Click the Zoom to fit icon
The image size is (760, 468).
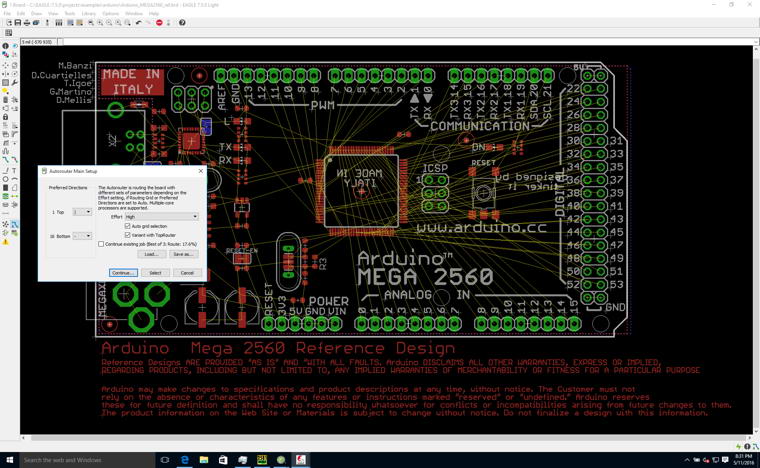point(91,23)
